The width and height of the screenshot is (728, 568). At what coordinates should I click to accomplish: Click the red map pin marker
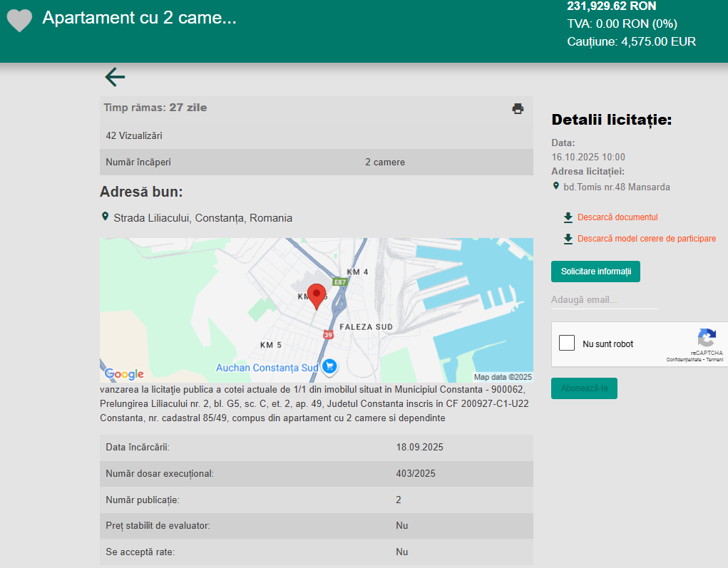[317, 296]
